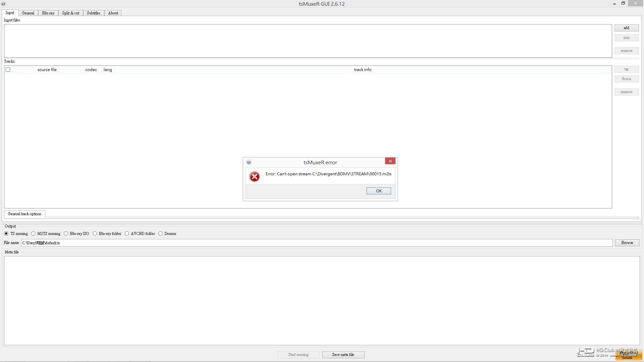Select AVCHD folder output option

pyautogui.click(x=140, y=234)
